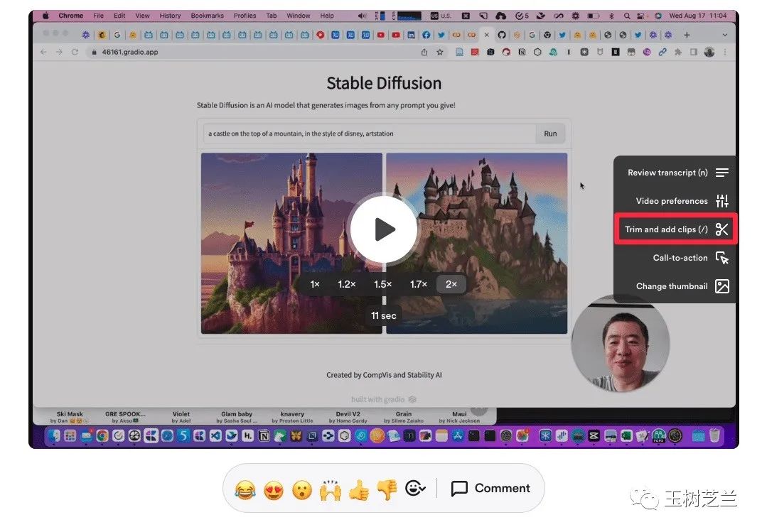Click the Comment button

[x=490, y=488]
